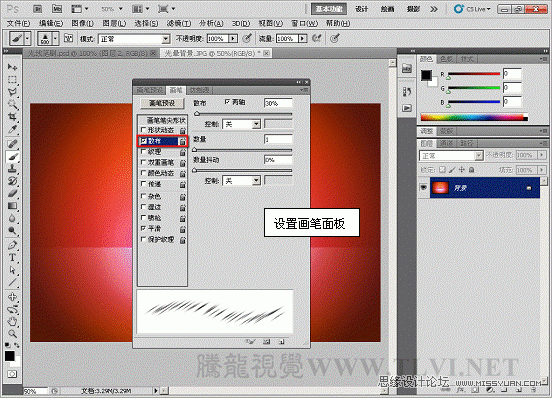Select the Hand tool
This screenshot has width=552, height=398.
coord(12,321)
